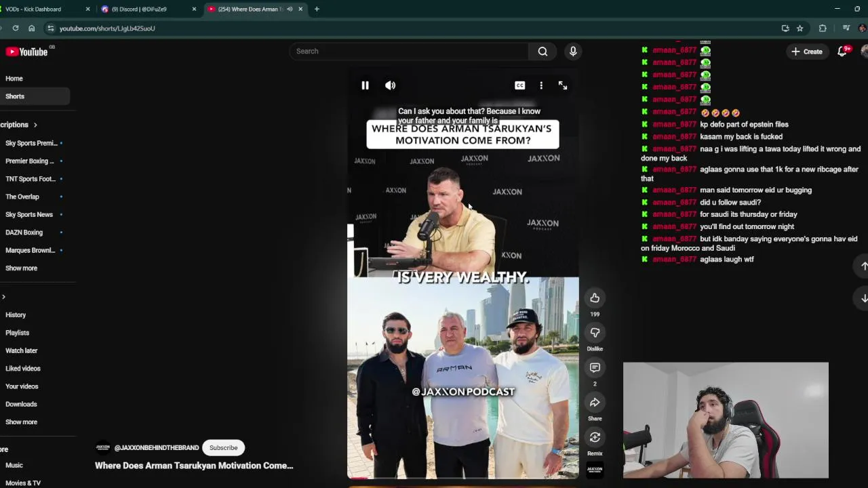This screenshot has height=488, width=868.
Task: Enter fullscreen for the Short
Action: pos(563,85)
